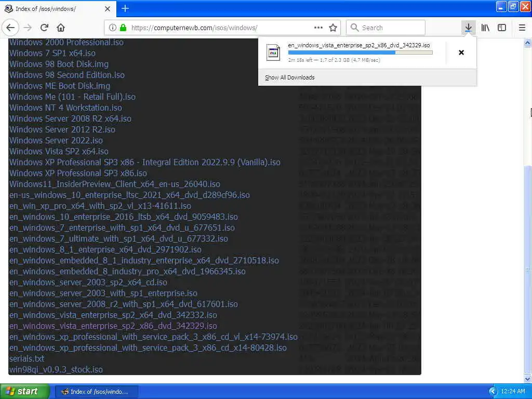Download Windows11_InsiderPreview_Client_x64_en-us_26040.iso
Image resolution: width=532 pixels, height=399 pixels.
click(115, 184)
